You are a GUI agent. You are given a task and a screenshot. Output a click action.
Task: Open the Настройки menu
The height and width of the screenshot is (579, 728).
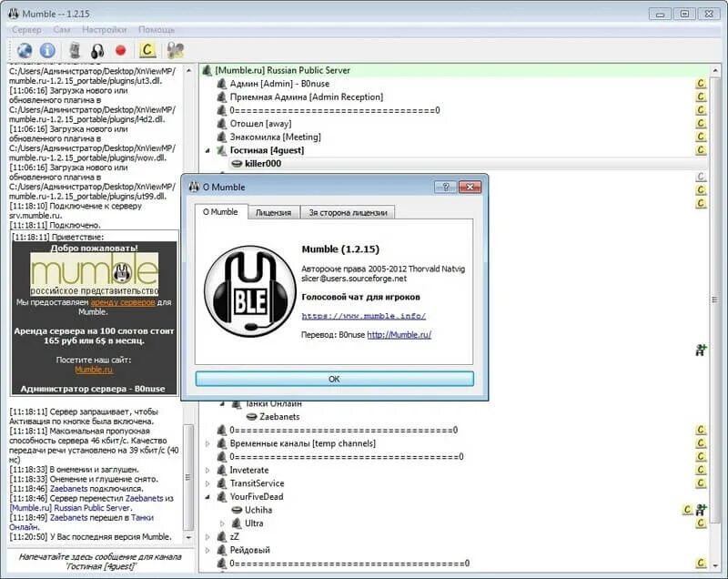pyautogui.click(x=104, y=30)
